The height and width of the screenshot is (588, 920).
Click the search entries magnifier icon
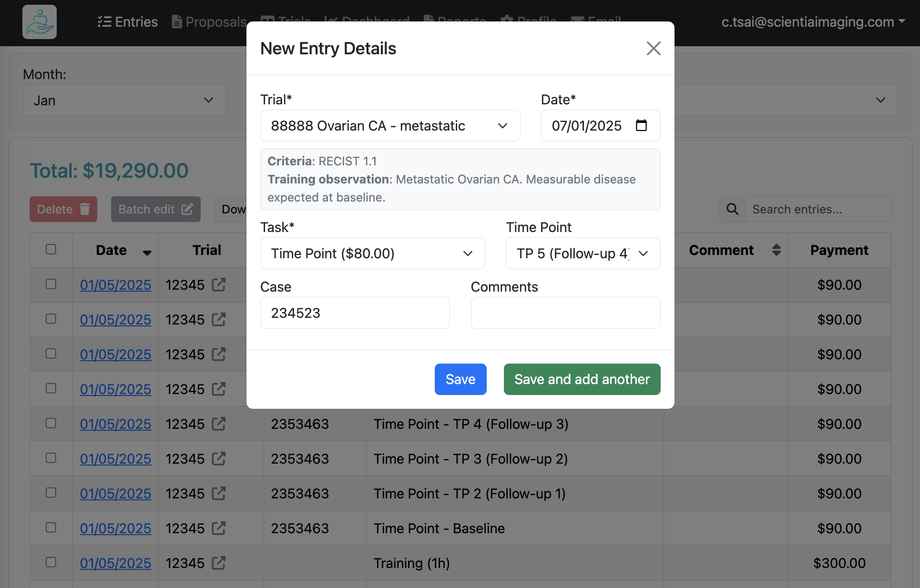733,209
